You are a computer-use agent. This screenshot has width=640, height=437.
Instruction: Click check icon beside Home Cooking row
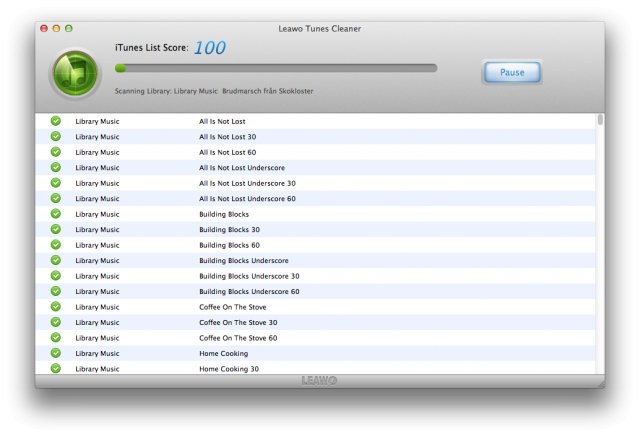(x=56, y=353)
